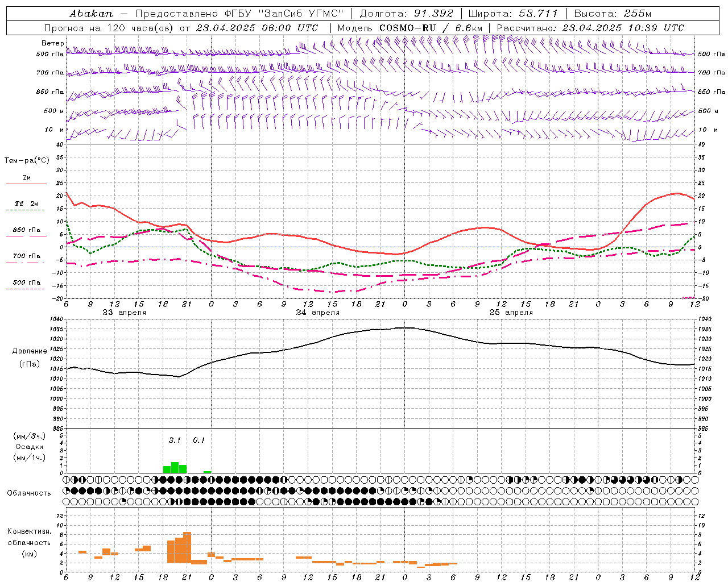Click the 'Рассчитано: 23.04.2025 10:39 UTC' text
The width and height of the screenshot is (728, 582).
590,28
